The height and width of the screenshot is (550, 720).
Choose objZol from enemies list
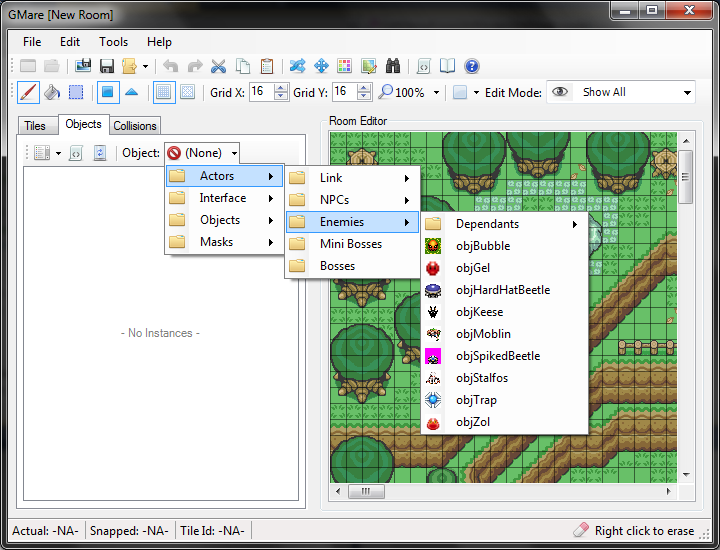tap(504, 422)
